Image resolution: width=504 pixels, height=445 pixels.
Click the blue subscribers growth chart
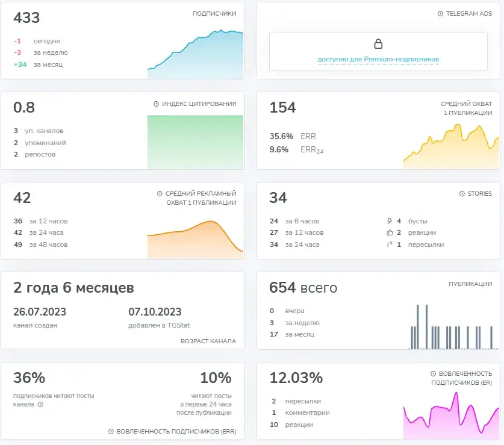click(196, 54)
